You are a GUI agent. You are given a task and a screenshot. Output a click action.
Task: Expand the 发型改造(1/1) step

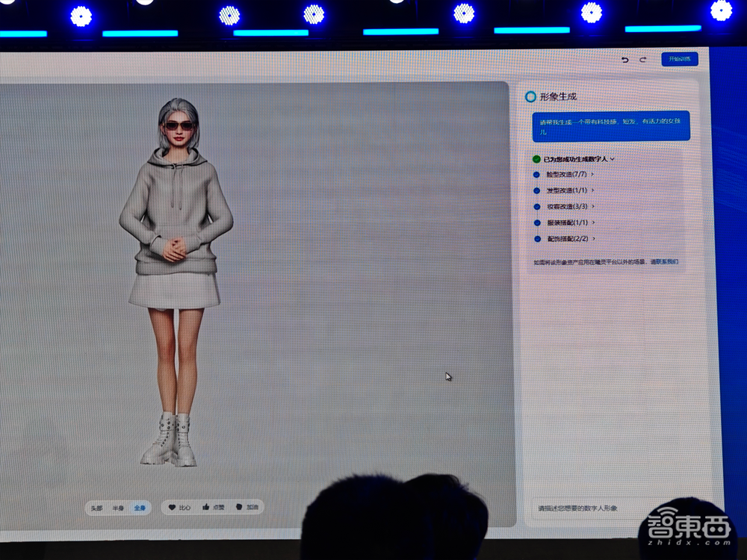tap(567, 191)
